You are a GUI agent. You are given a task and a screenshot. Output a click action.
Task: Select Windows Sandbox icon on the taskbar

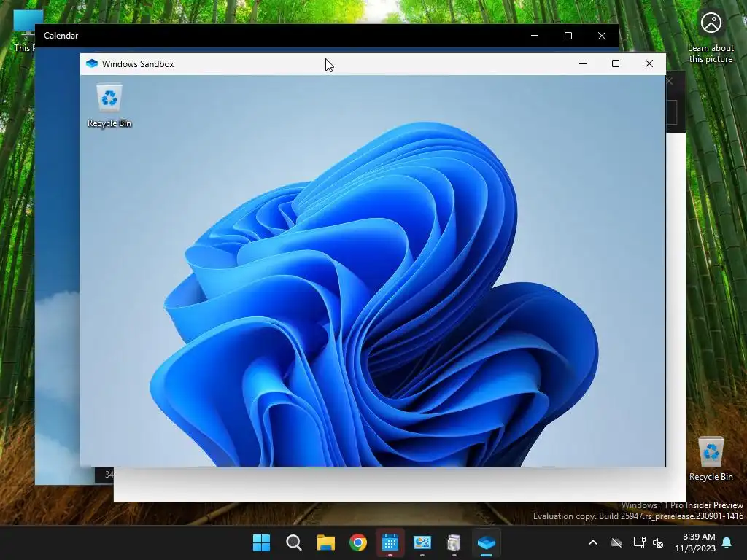tap(487, 542)
